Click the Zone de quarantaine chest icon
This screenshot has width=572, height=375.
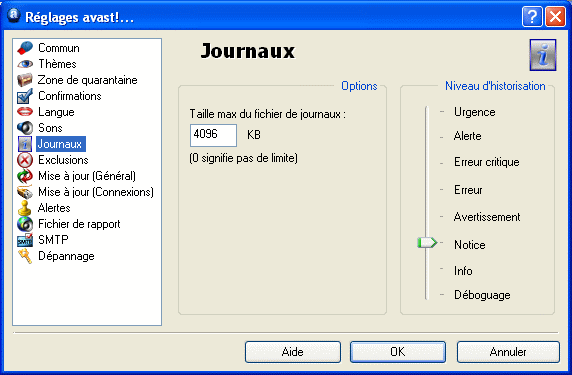[x=25, y=80]
